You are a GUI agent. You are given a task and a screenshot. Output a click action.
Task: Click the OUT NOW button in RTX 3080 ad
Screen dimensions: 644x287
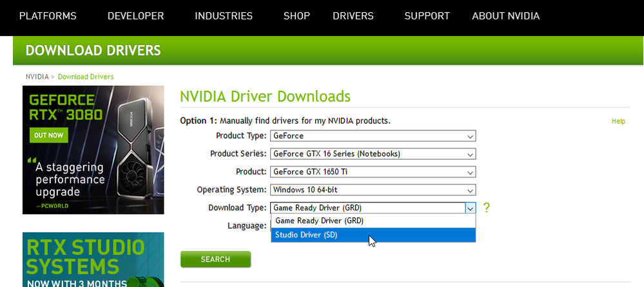49,135
